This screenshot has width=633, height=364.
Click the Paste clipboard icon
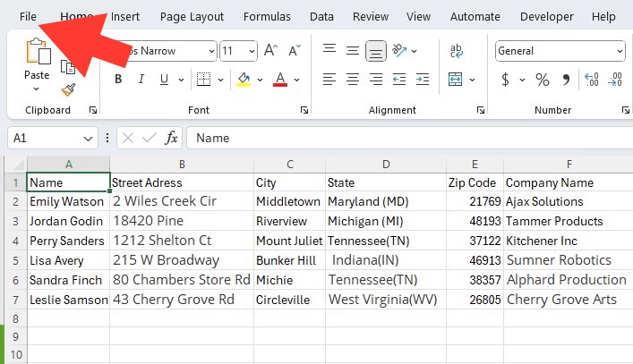[x=38, y=51]
